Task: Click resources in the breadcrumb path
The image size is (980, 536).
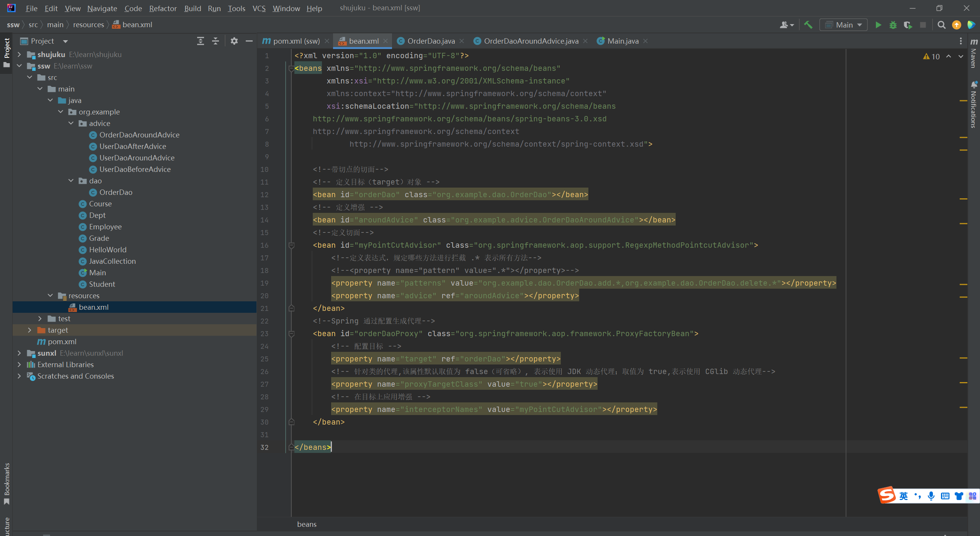Action: [x=88, y=25]
